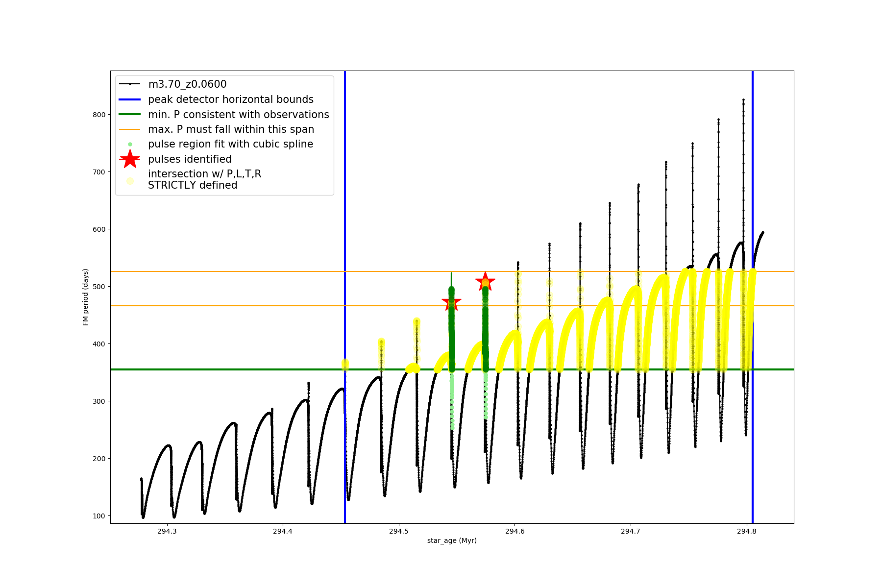Click the 'FM period (days)' y-axis label
882x588 pixels.
click(86, 297)
